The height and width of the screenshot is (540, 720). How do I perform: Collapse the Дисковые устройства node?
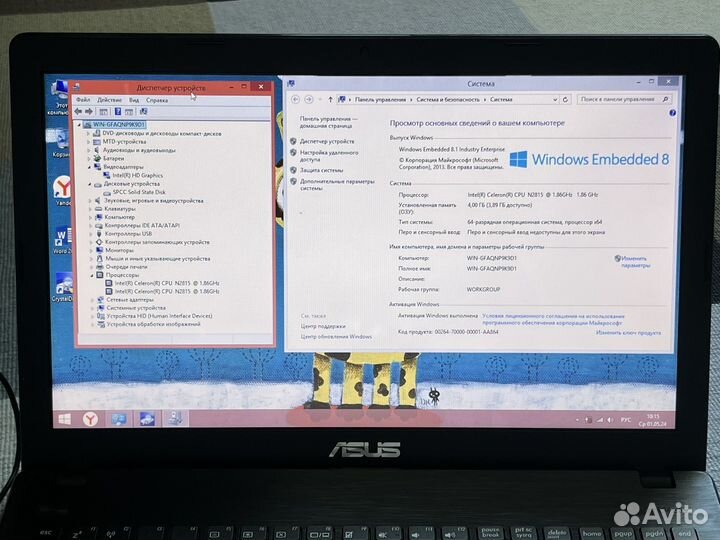point(90,184)
